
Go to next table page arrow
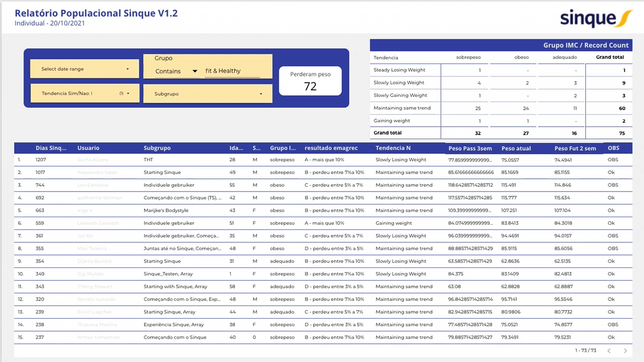(x=625, y=350)
